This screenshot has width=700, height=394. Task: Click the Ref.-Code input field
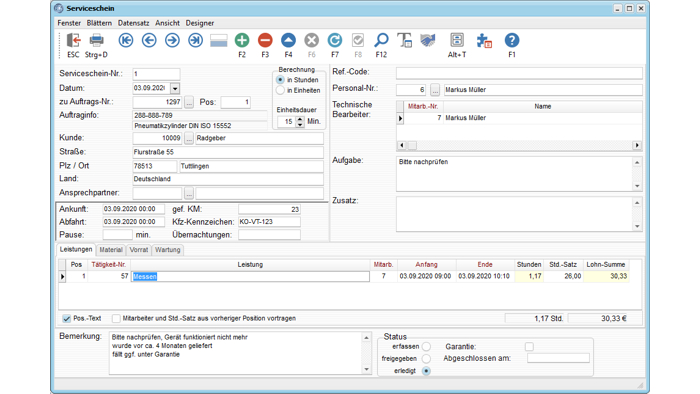pyautogui.click(x=519, y=73)
